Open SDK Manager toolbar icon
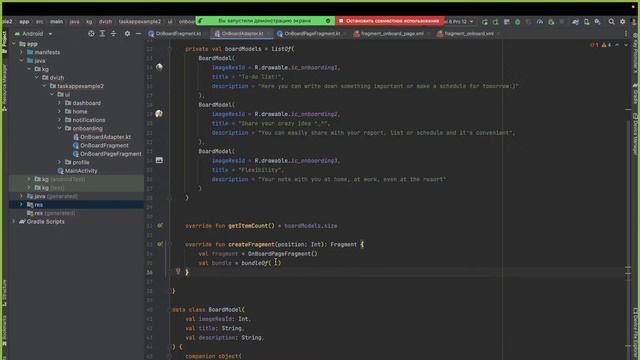 598,22
